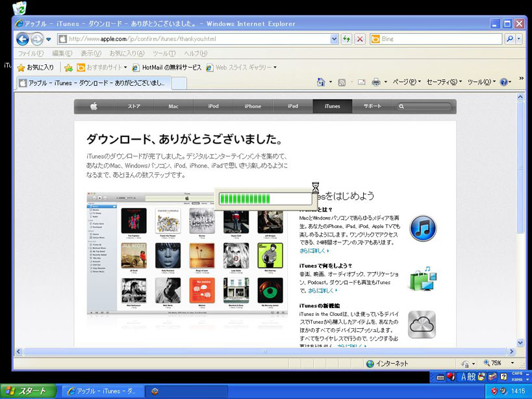Click the vertical scrollbar up arrow
532x399 pixels.
520,97
